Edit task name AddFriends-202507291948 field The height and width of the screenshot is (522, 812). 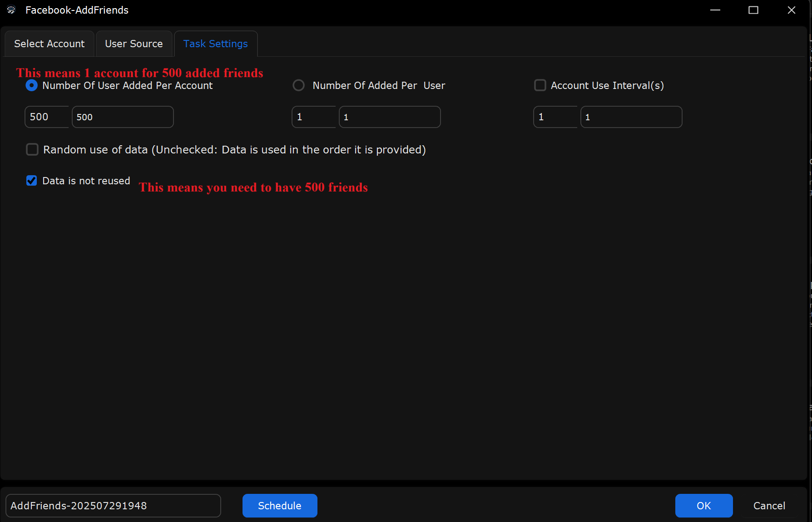(113, 506)
